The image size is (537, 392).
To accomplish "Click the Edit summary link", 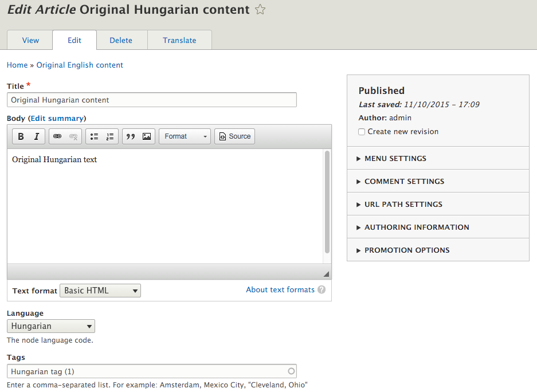I will [57, 119].
